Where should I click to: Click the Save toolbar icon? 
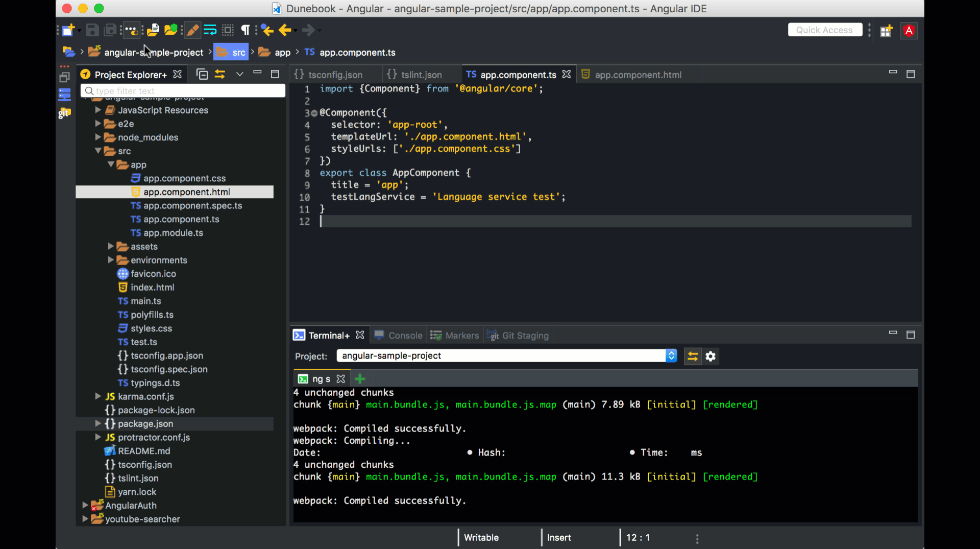[x=92, y=30]
